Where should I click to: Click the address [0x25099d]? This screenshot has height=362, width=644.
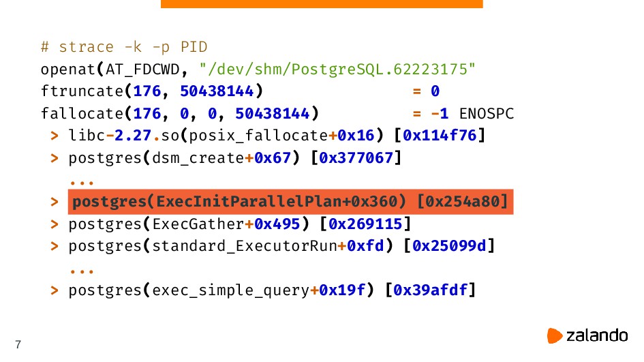tap(449, 245)
